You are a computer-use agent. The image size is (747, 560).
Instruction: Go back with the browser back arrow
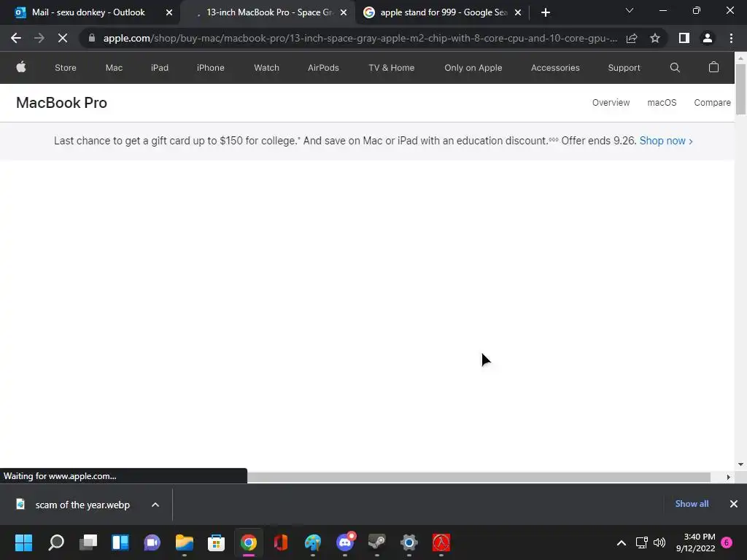pyautogui.click(x=16, y=38)
